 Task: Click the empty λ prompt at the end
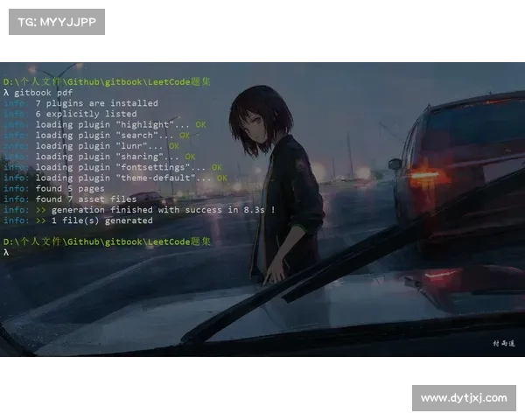click(x=6, y=253)
